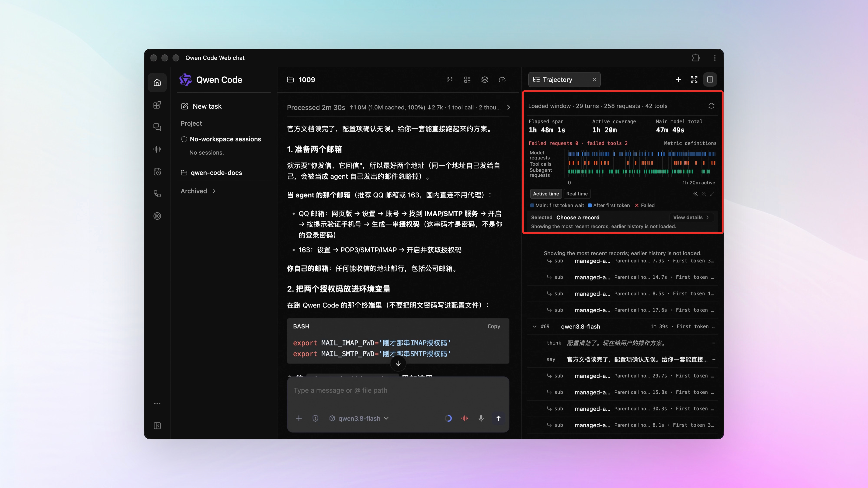Click the layers stack icon in header
This screenshot has height=488, width=868.
click(485, 80)
